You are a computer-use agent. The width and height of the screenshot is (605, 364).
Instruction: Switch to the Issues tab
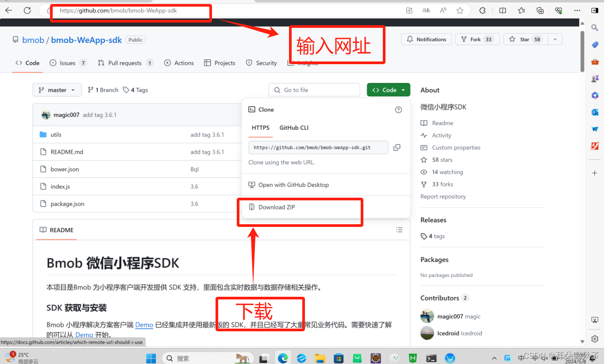coord(68,63)
